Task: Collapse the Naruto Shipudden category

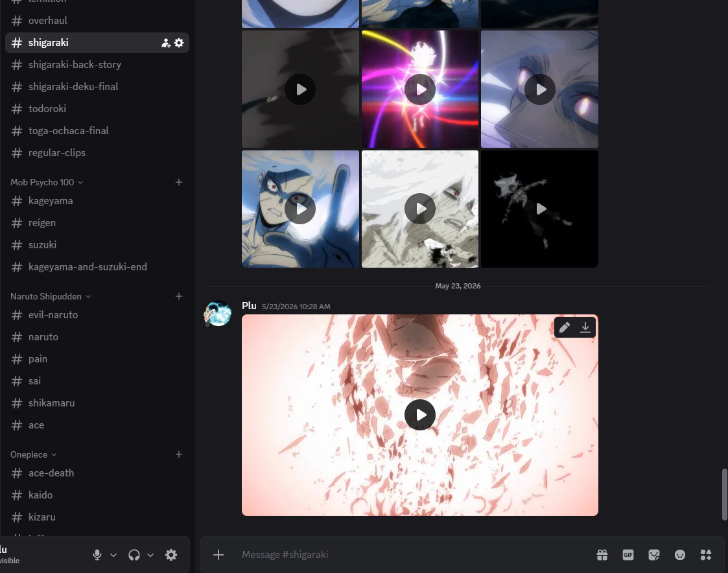Action: click(50, 296)
